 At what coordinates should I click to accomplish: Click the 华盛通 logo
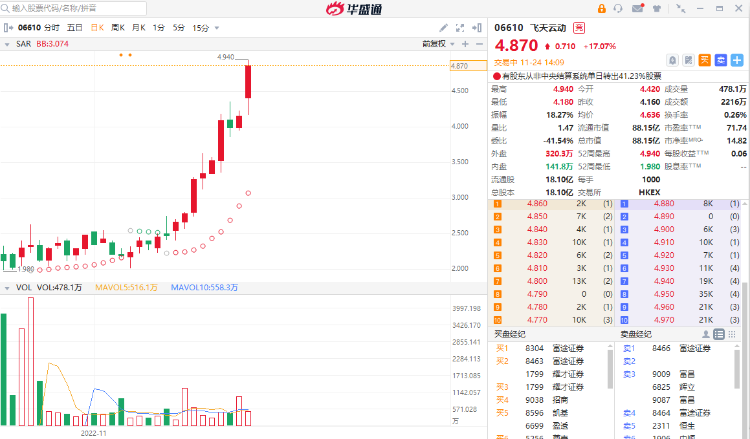(x=354, y=9)
